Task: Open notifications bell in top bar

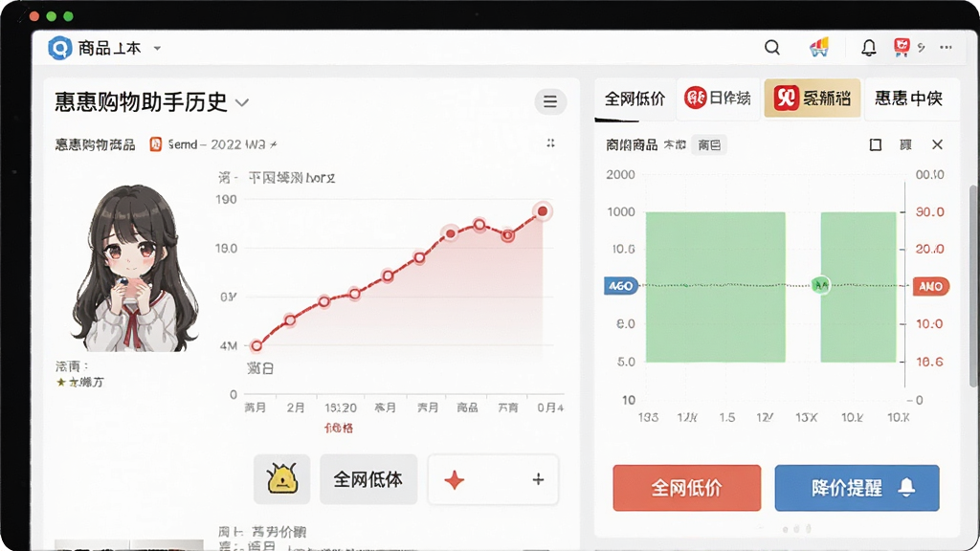Action: [x=868, y=48]
